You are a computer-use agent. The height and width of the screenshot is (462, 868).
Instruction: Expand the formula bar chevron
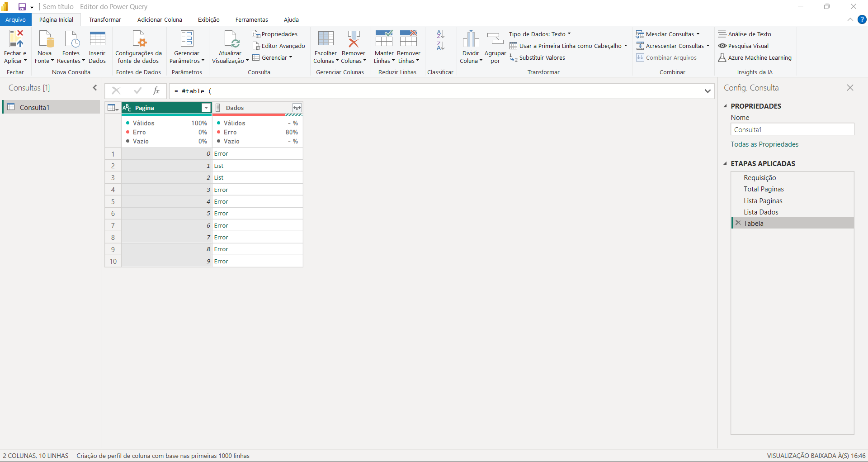tap(708, 91)
